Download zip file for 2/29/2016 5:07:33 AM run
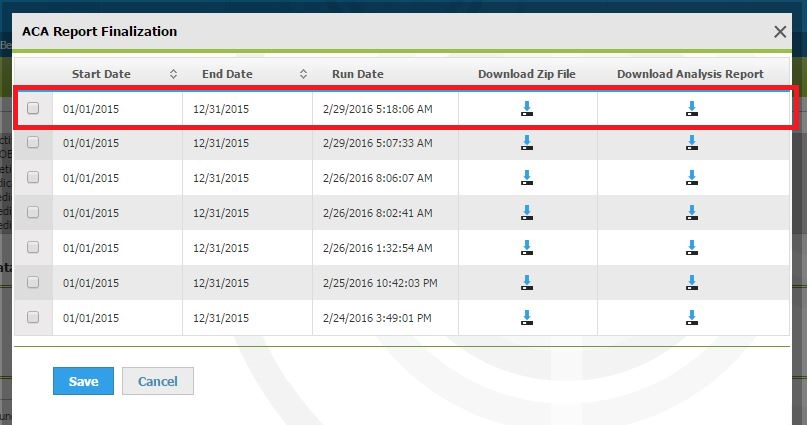 [x=527, y=143]
